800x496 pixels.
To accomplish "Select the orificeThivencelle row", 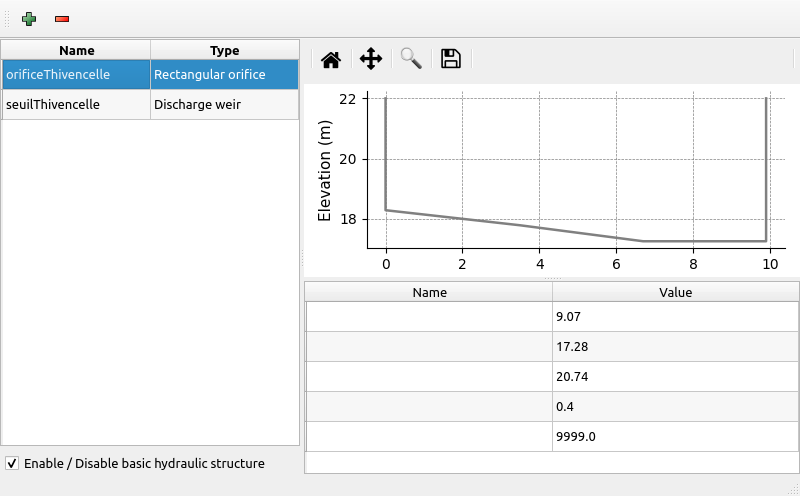I will point(76,74).
